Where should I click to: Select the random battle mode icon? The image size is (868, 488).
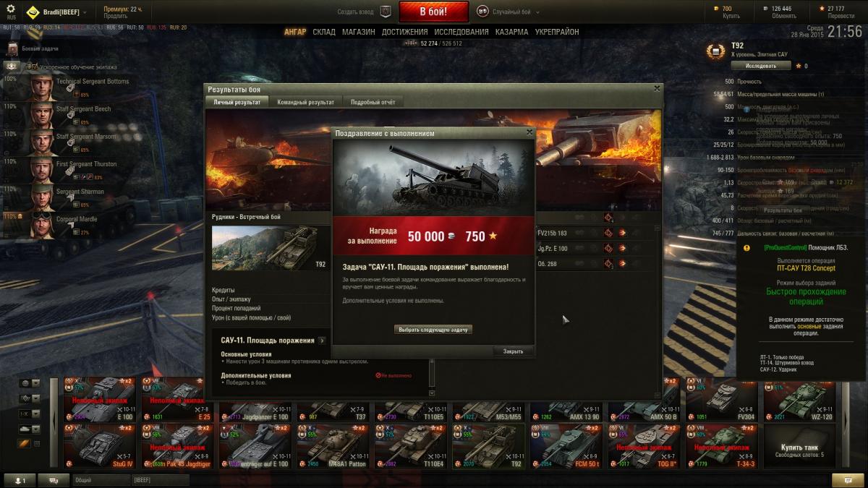[x=482, y=12]
